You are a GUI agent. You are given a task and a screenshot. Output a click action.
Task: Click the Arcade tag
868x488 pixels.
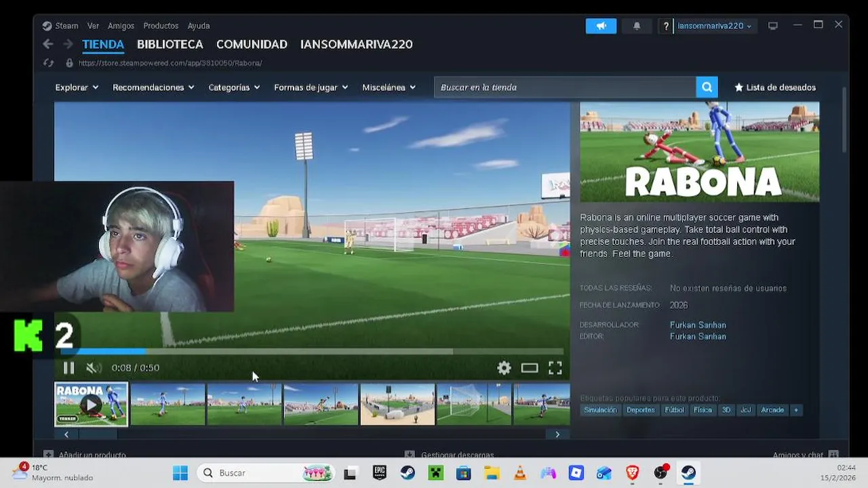772,410
